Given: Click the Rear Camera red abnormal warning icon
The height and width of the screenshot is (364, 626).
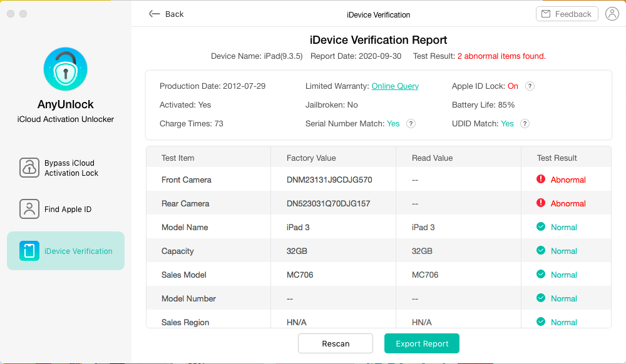Looking at the screenshot, I should 541,203.
